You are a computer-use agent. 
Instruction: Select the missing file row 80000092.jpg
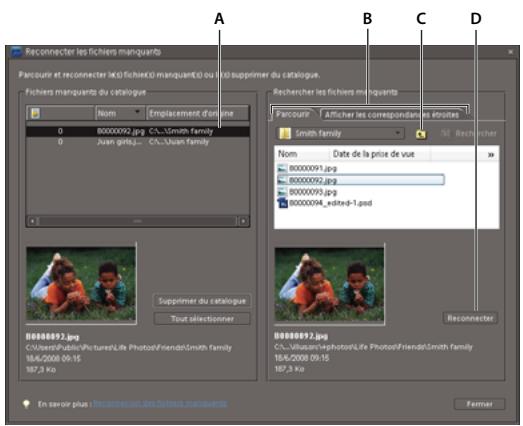coord(138,131)
